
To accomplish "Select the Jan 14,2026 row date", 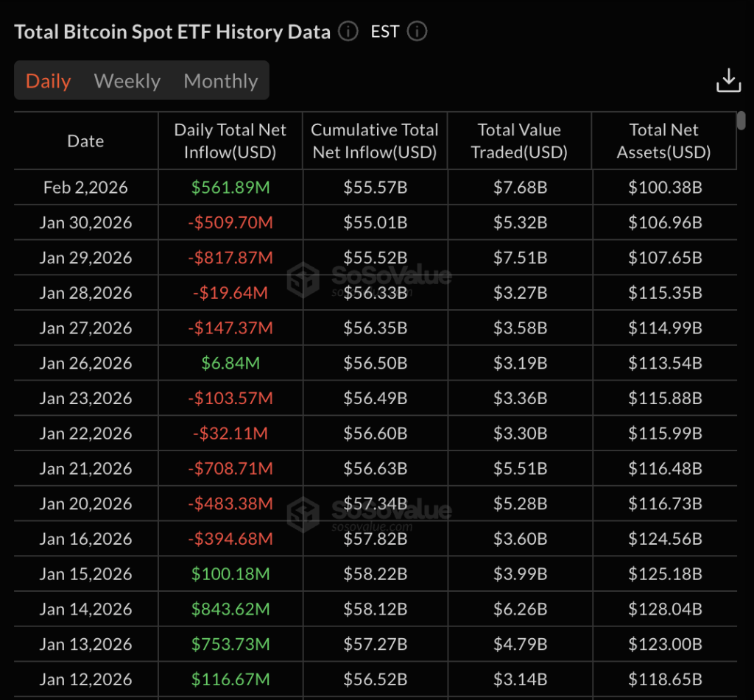I will point(85,609).
